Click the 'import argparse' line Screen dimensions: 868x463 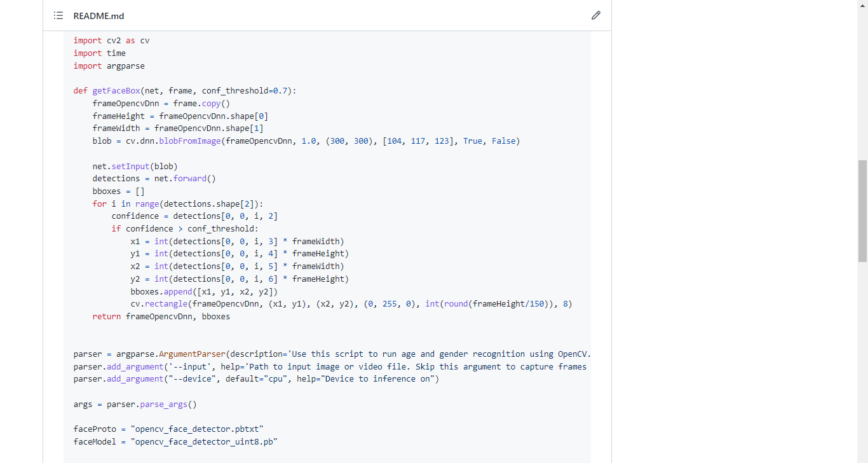[x=109, y=66]
